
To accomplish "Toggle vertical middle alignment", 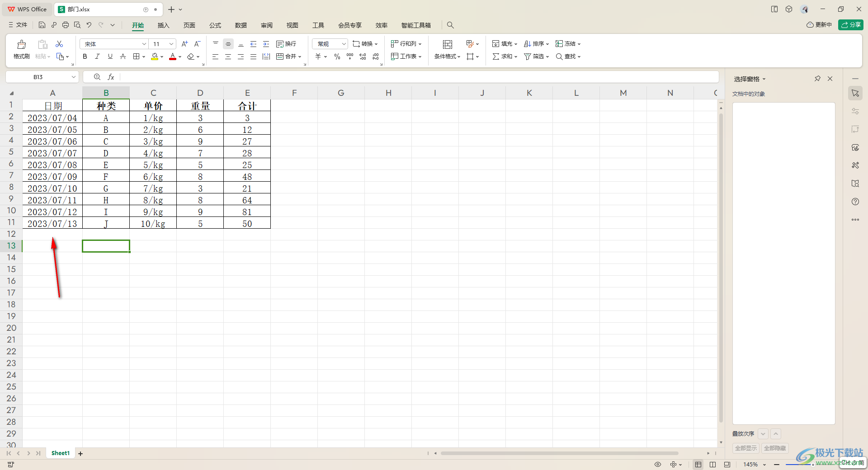I will (228, 44).
